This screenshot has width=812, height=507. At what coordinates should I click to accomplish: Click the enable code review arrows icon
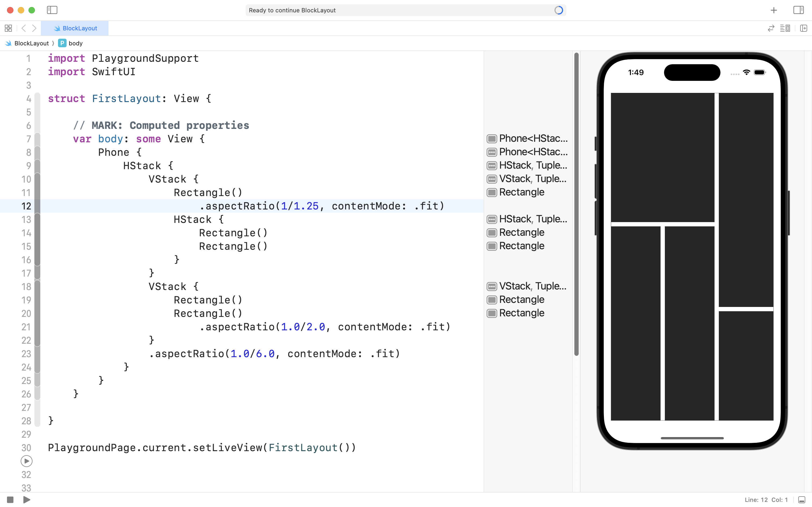click(x=771, y=28)
